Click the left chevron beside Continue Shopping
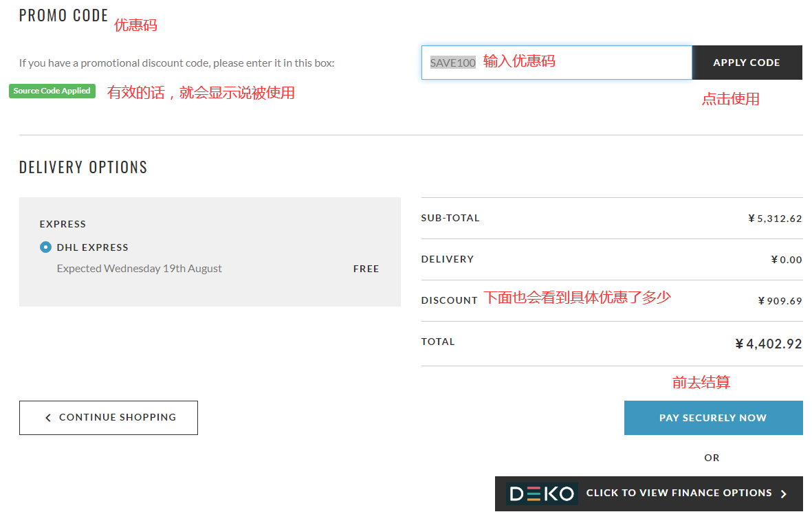This screenshot has width=812, height=523. pos(47,418)
